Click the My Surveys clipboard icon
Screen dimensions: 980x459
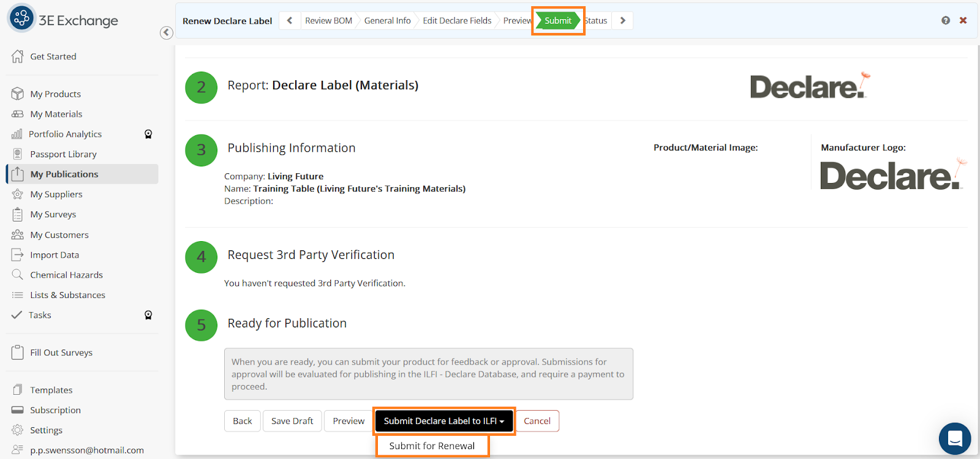tap(17, 214)
